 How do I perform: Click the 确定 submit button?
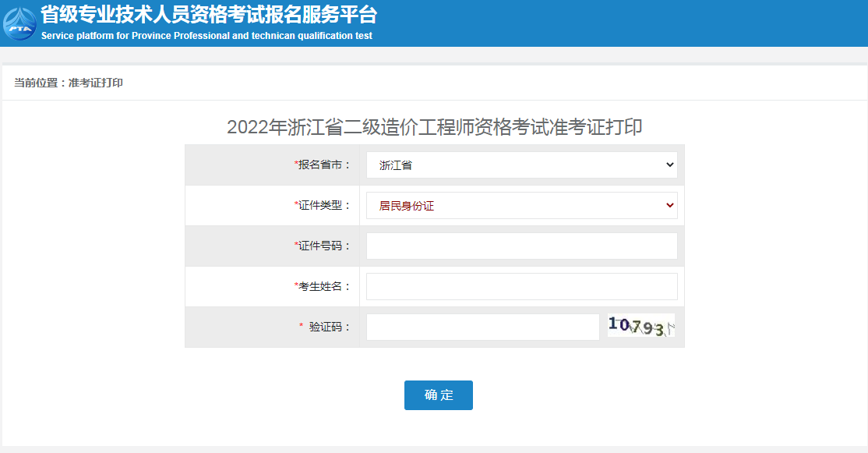[x=439, y=395]
